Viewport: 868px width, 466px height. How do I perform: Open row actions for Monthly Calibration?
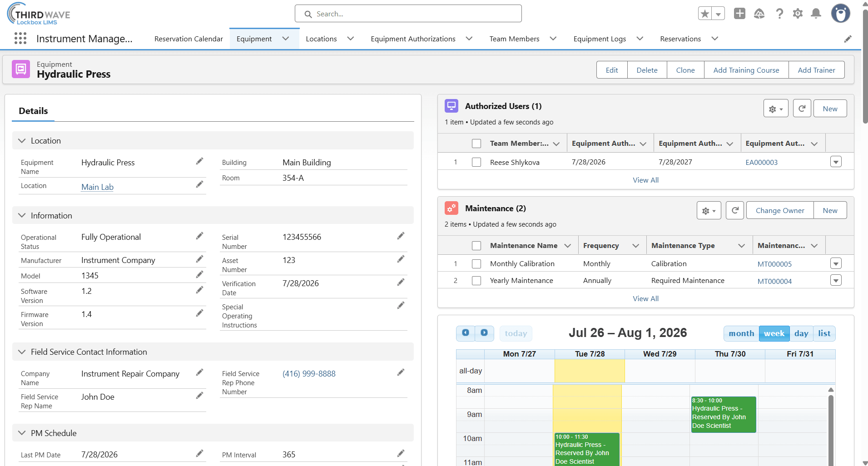click(836, 263)
